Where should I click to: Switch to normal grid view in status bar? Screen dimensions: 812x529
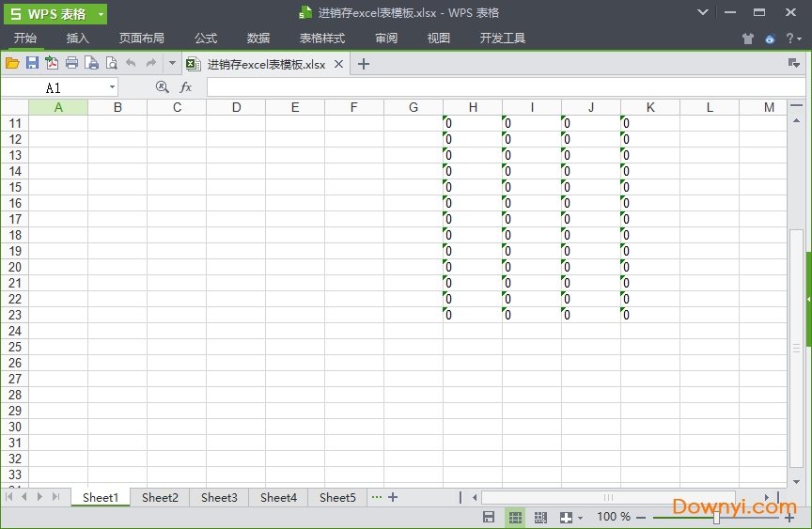(515, 517)
